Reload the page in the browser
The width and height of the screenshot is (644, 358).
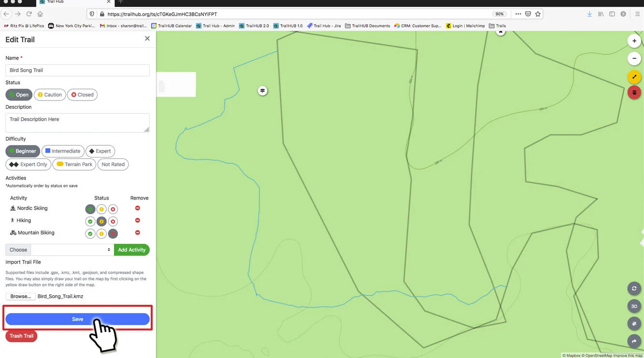click(29, 14)
